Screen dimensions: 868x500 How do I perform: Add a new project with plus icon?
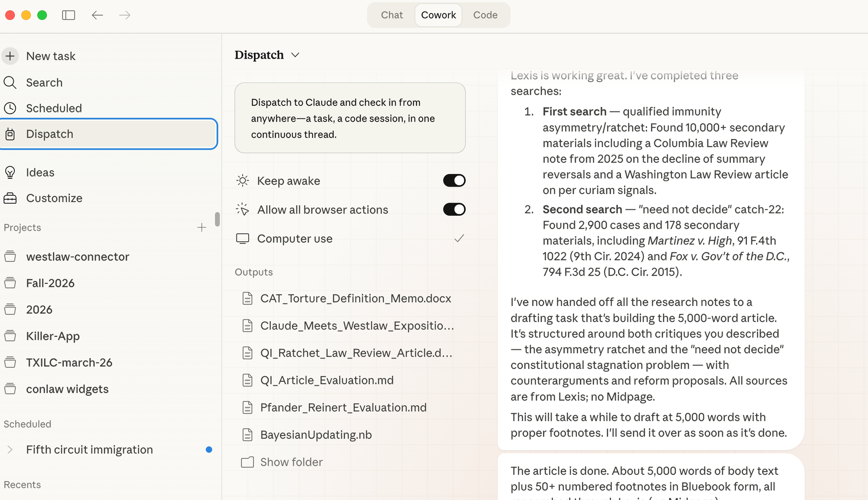click(x=201, y=227)
